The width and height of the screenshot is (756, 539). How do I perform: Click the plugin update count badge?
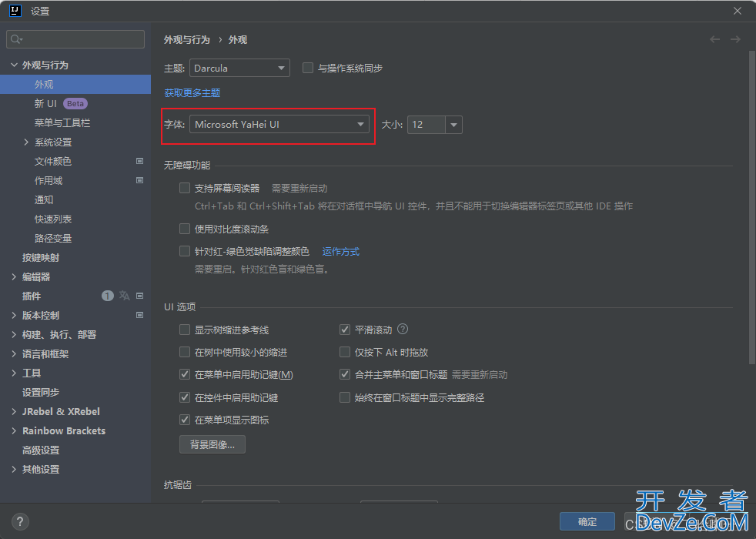tap(108, 296)
